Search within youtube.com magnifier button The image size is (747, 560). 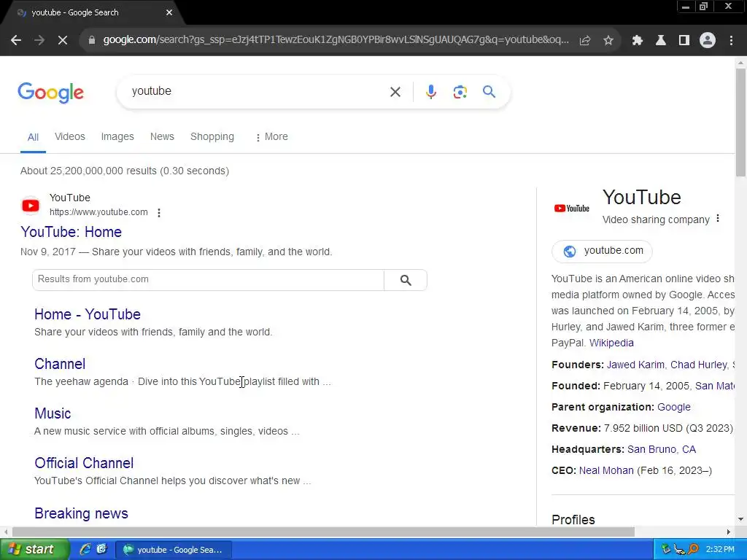[x=406, y=280]
